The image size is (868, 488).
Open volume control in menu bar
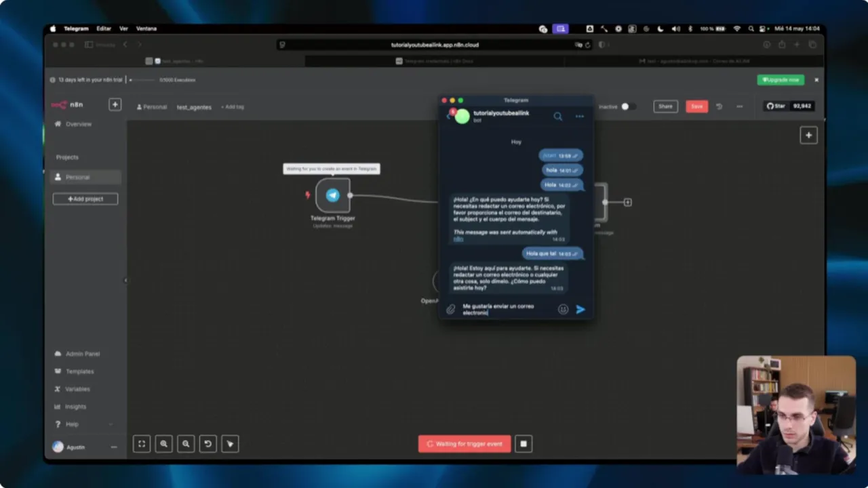675,28
